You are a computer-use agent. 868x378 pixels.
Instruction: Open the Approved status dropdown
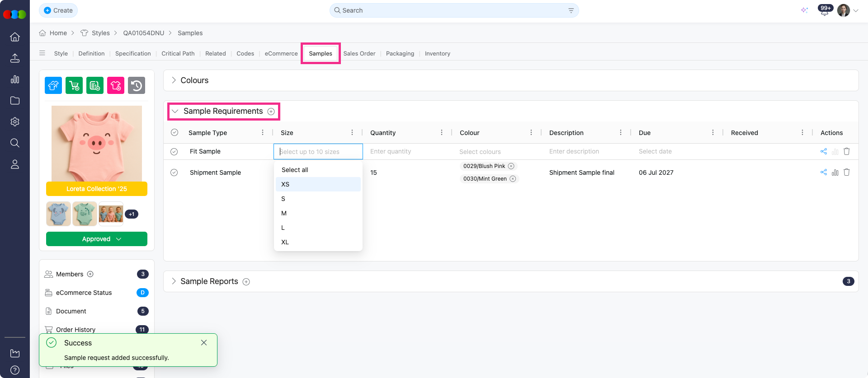[97, 239]
